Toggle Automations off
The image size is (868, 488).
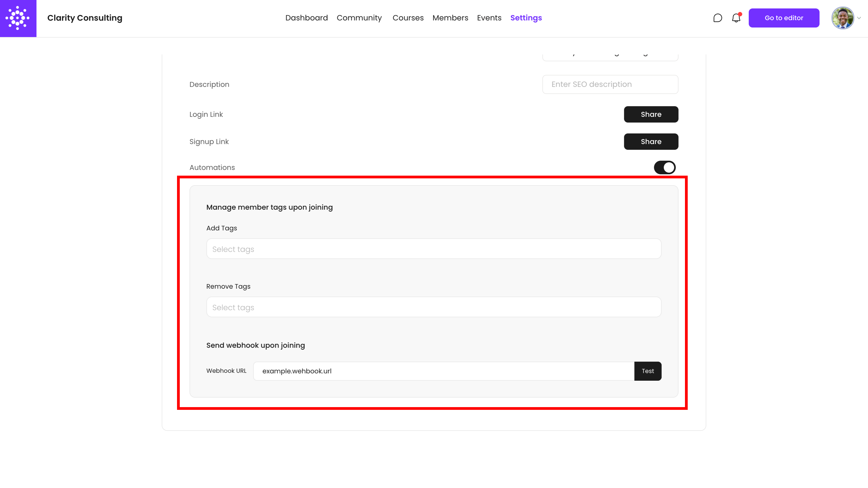(665, 167)
